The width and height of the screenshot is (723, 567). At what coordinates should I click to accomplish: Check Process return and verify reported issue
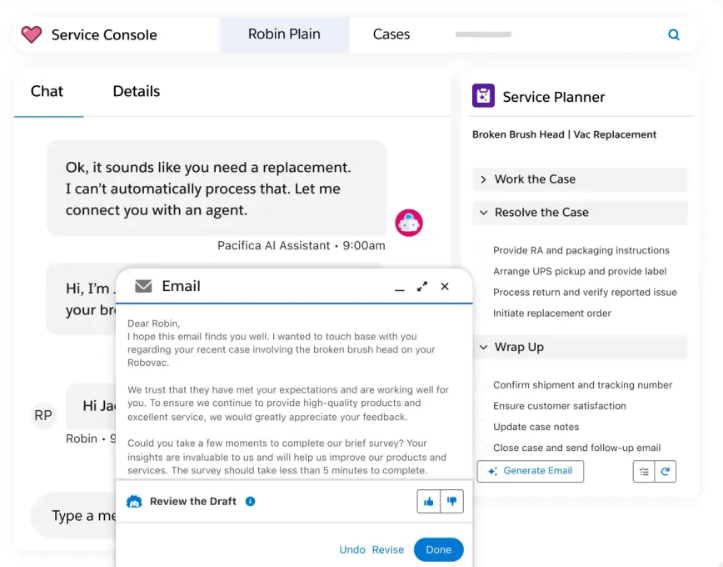[x=481, y=292]
